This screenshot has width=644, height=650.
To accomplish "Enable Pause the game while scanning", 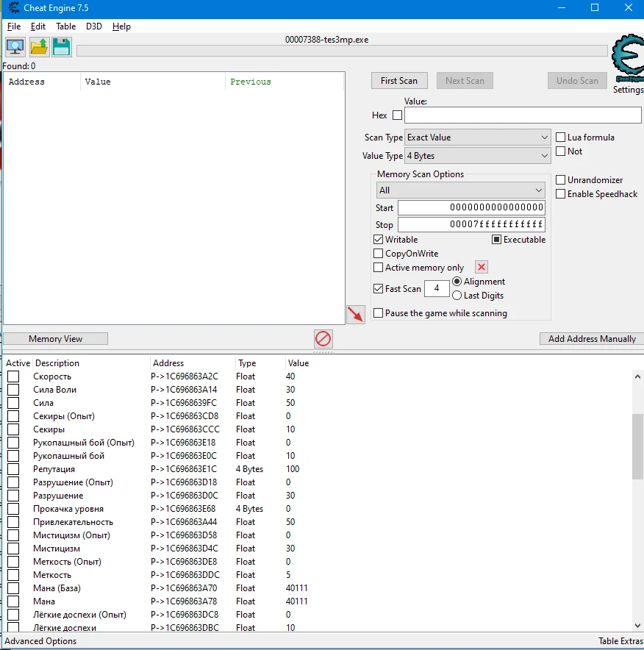I will click(x=378, y=313).
